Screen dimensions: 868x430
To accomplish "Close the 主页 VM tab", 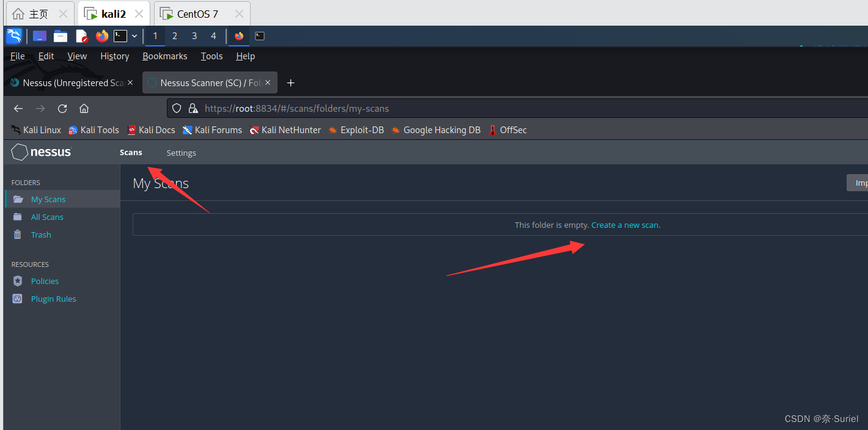I will [64, 14].
